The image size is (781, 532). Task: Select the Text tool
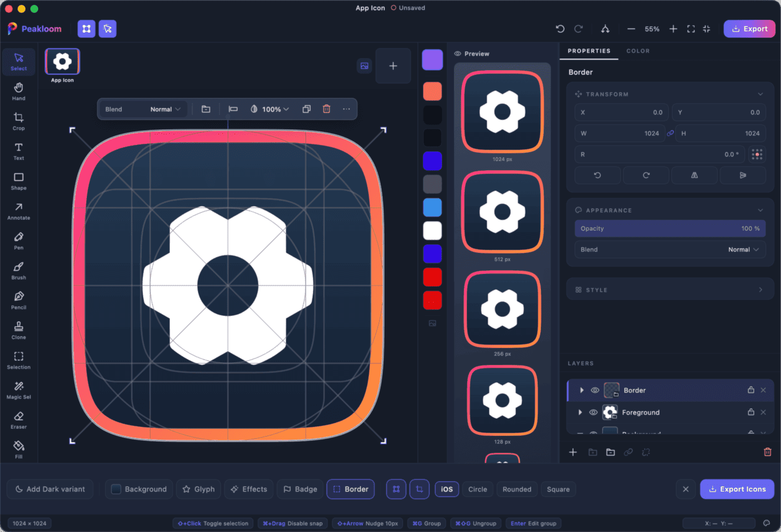click(x=19, y=152)
